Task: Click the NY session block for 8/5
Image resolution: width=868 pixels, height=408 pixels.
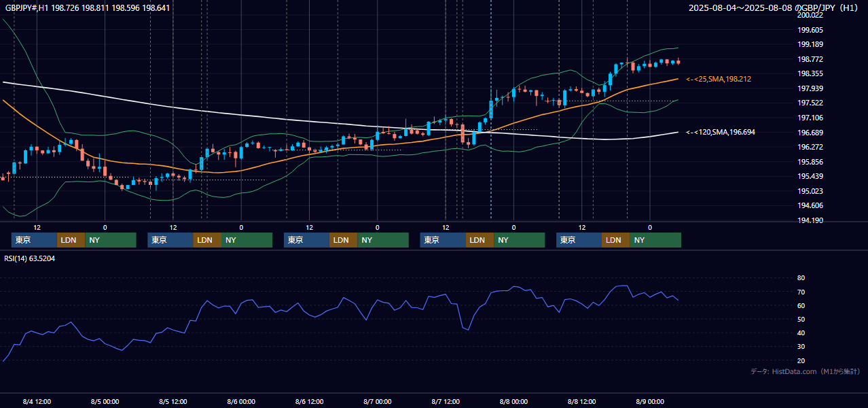Action: point(247,240)
